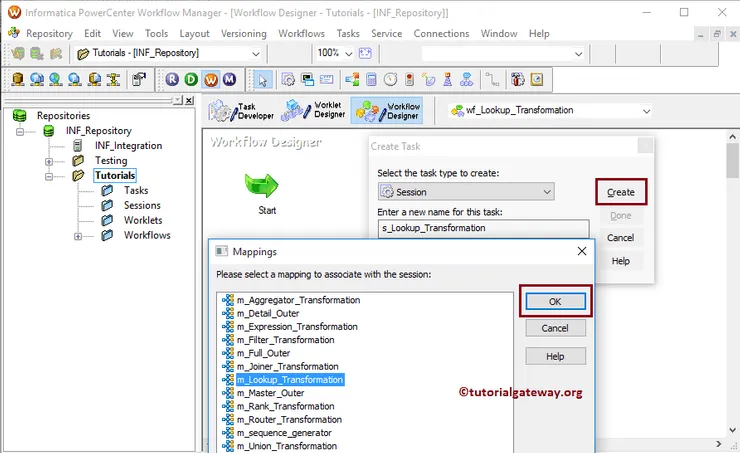This screenshot has width=740, height=453.
Task: Select the Link Tasks tool icon
Action: click(492, 79)
